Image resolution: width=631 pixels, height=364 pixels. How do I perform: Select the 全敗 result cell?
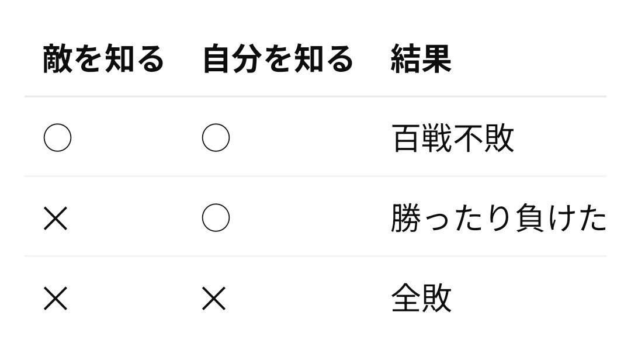421,299
